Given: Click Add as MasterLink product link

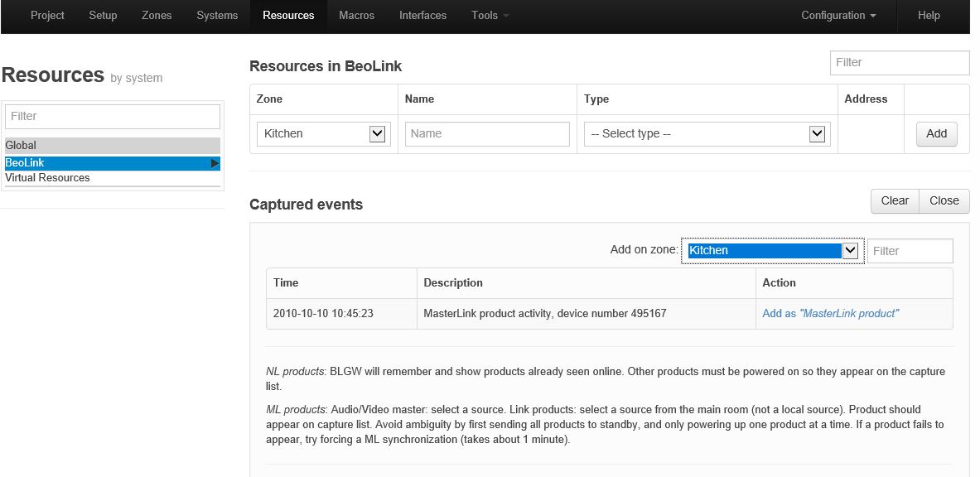Looking at the screenshot, I should [x=830, y=314].
